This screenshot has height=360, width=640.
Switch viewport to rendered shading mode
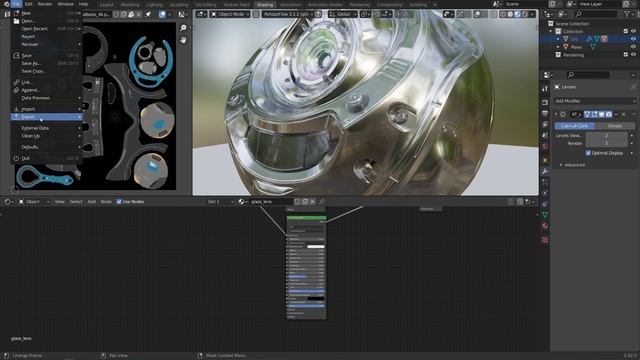(x=524, y=14)
